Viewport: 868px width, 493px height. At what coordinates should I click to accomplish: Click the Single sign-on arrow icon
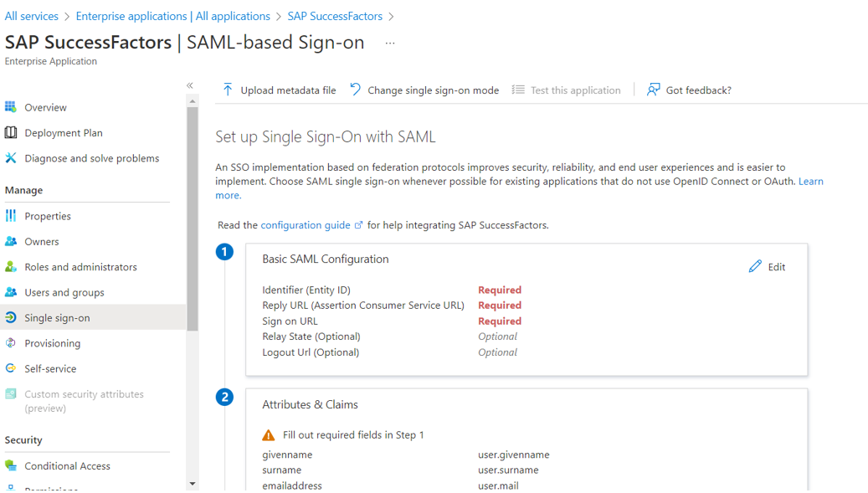click(x=11, y=317)
